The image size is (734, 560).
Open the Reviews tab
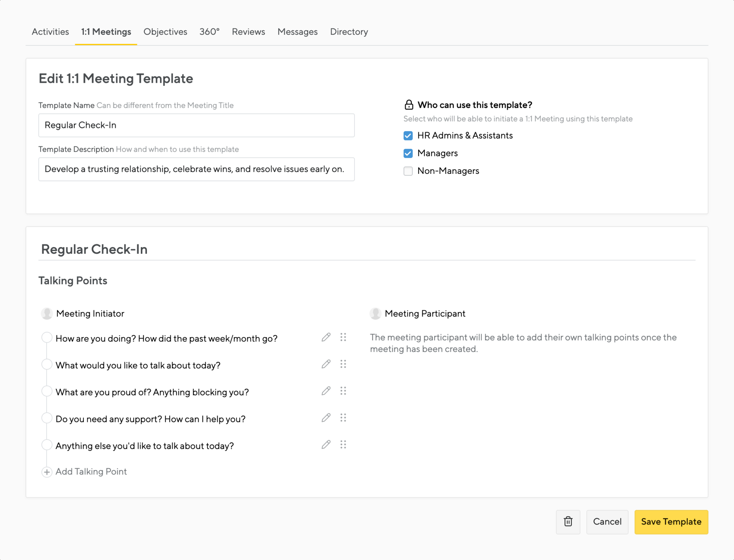point(248,32)
